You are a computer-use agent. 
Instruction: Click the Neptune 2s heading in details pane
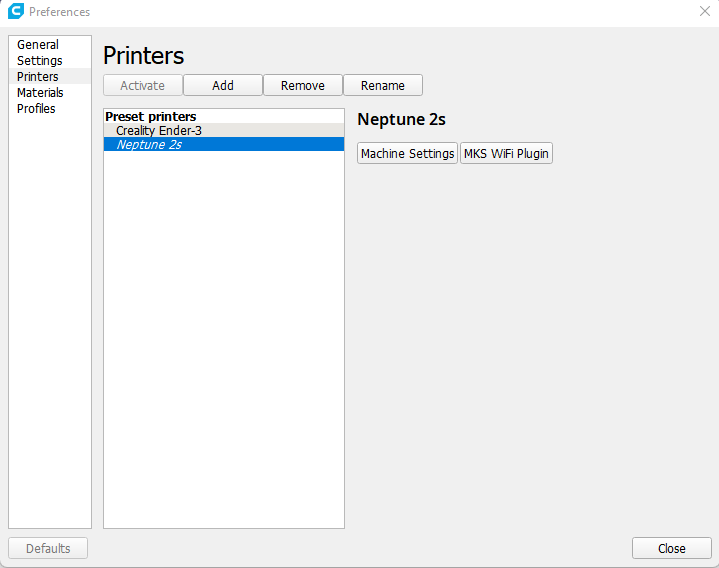[x=401, y=119]
